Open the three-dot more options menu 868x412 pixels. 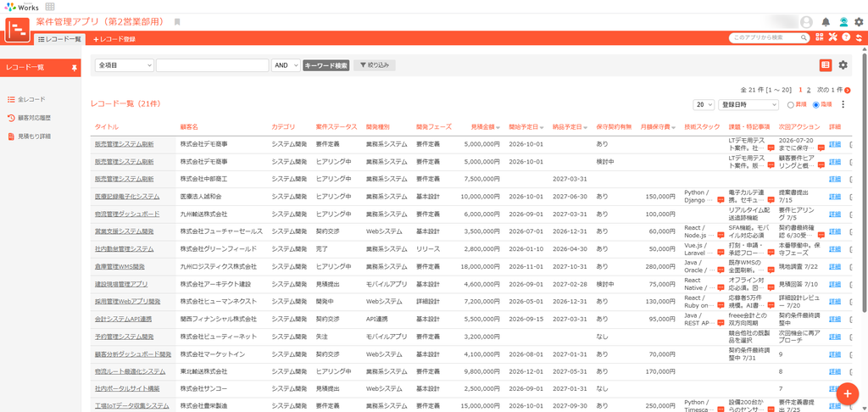843,104
